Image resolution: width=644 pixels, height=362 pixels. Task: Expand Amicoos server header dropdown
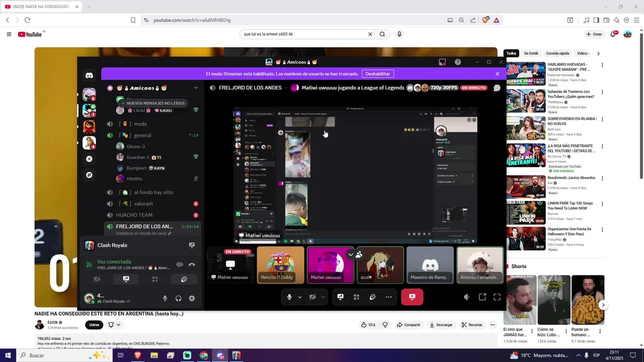196,88
